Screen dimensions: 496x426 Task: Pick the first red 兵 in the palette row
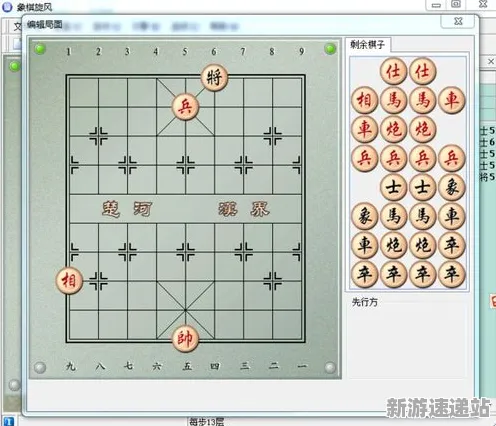364,158
